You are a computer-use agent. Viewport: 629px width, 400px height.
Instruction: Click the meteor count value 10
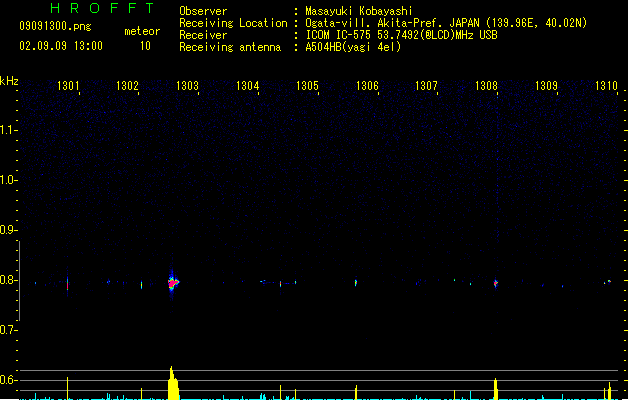(145, 46)
